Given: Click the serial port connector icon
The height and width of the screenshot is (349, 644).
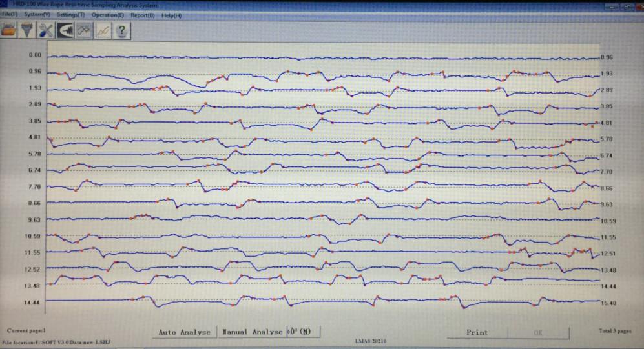Looking at the screenshot, I should (x=28, y=30).
